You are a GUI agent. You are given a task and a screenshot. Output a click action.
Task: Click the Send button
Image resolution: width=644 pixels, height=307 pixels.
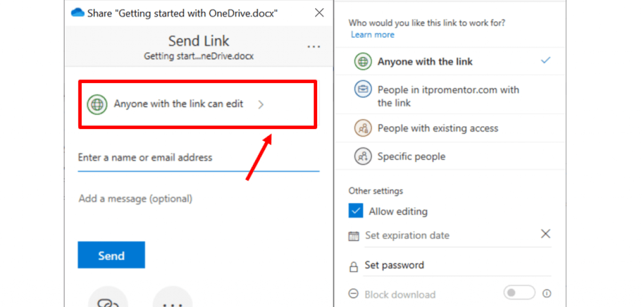coord(111,255)
